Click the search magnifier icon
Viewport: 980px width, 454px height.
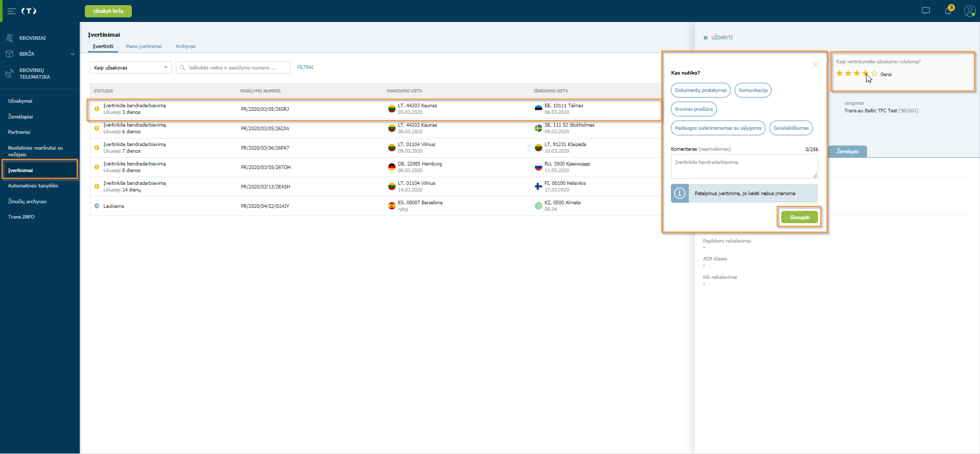(182, 67)
